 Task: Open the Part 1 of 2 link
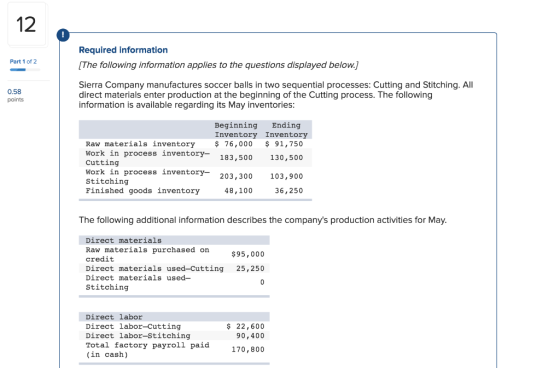(x=23, y=61)
